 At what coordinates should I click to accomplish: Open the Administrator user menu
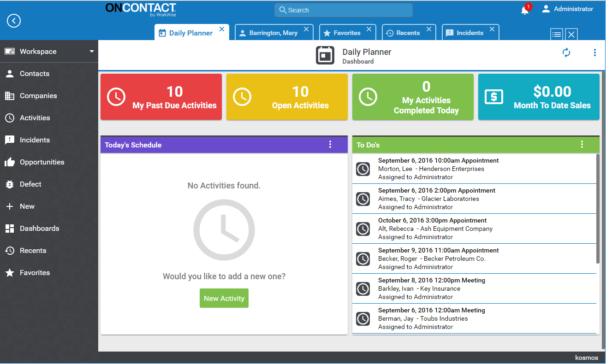click(x=567, y=9)
